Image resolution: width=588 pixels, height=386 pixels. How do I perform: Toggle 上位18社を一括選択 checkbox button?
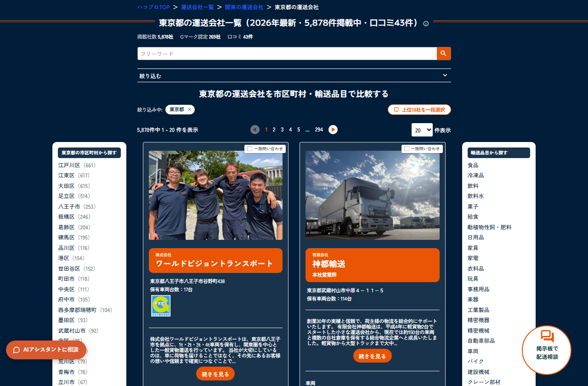tap(419, 110)
